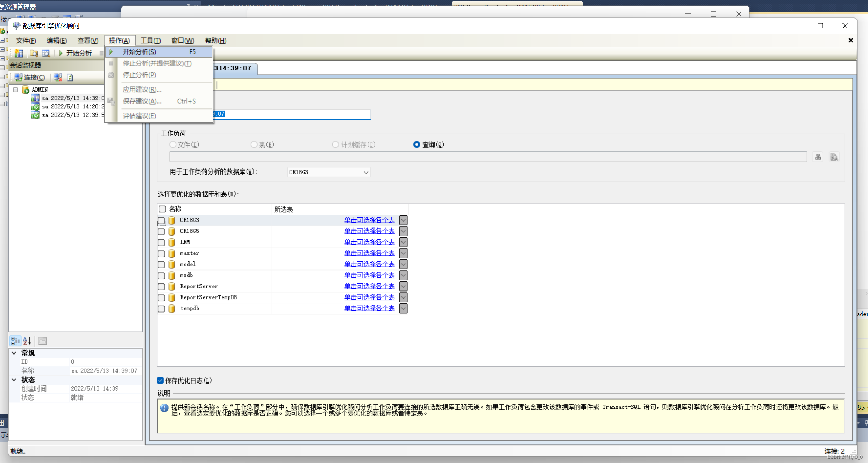The height and width of the screenshot is (463, 868).
Task: Click select tables link for tempdb
Action: [x=369, y=308]
